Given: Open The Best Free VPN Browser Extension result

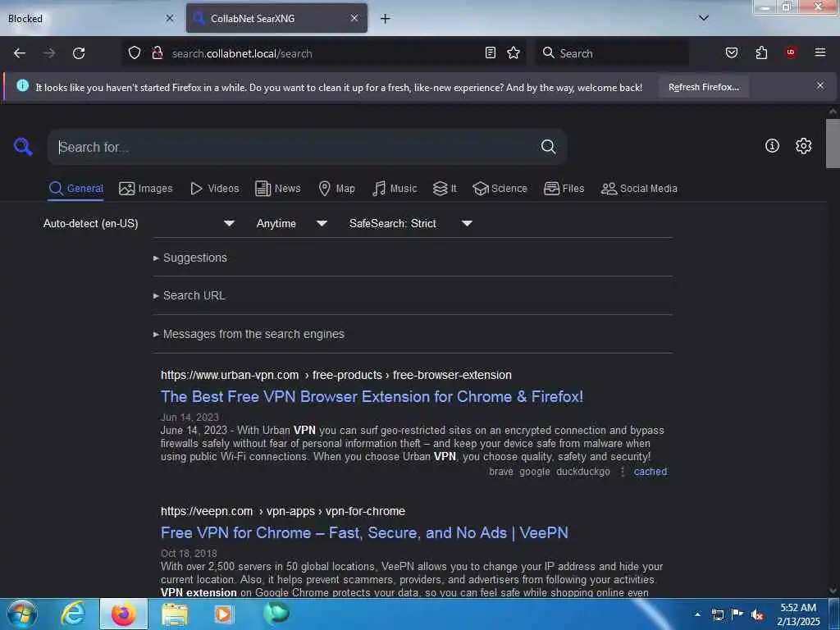Looking at the screenshot, I should click(372, 397).
